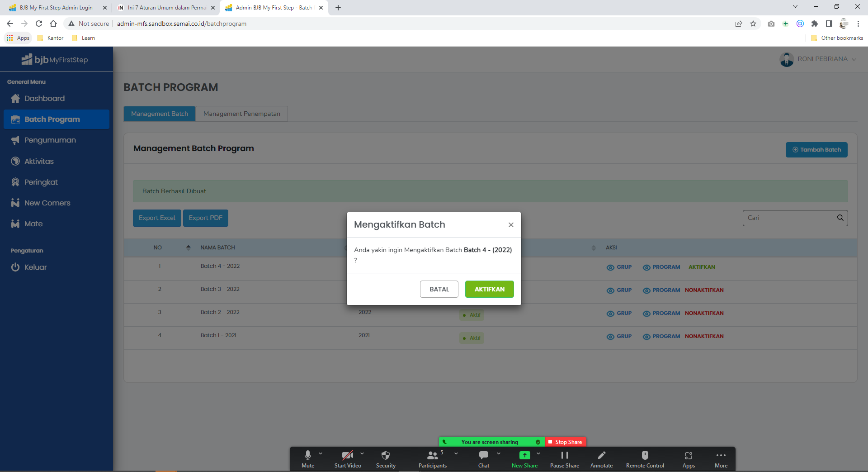Open Zoom Apps in meeting toolbar
The height and width of the screenshot is (472, 868).
click(x=689, y=459)
